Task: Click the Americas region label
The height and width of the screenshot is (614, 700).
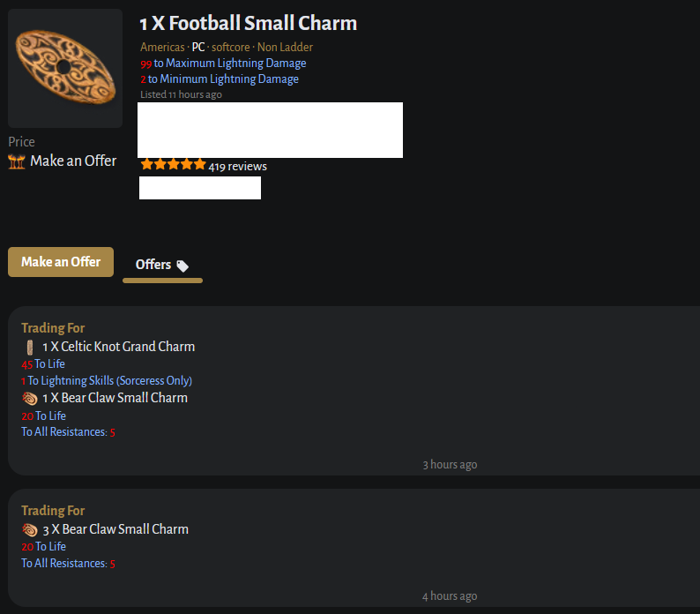Action: tap(162, 47)
